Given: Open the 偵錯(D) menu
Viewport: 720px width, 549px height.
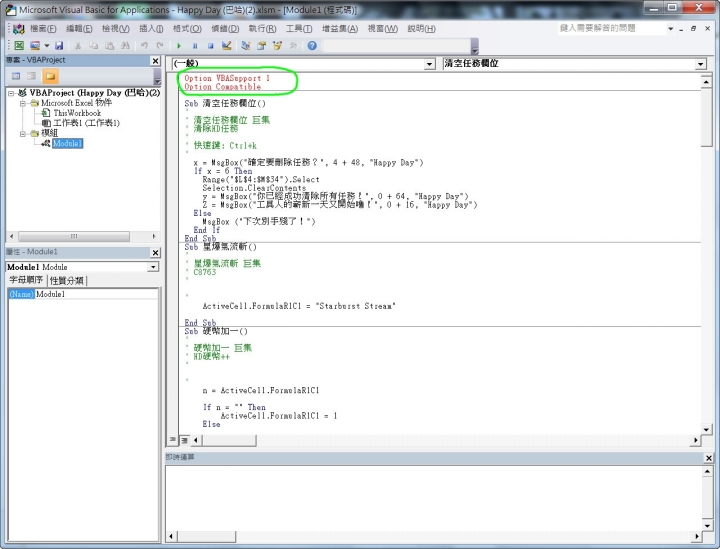Looking at the screenshot, I should point(225,28).
